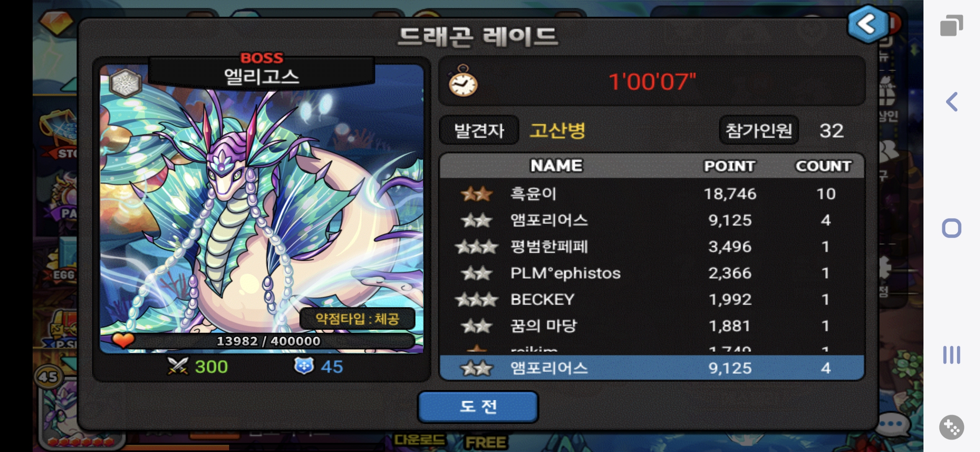Open the chat speech bubble
This screenshot has width=980, height=452.
(x=894, y=424)
